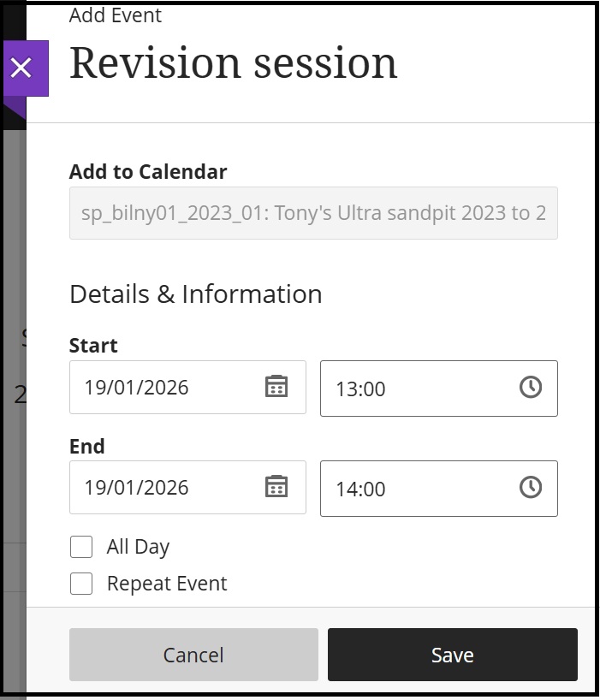Open the Start date calendar picker

click(278, 388)
